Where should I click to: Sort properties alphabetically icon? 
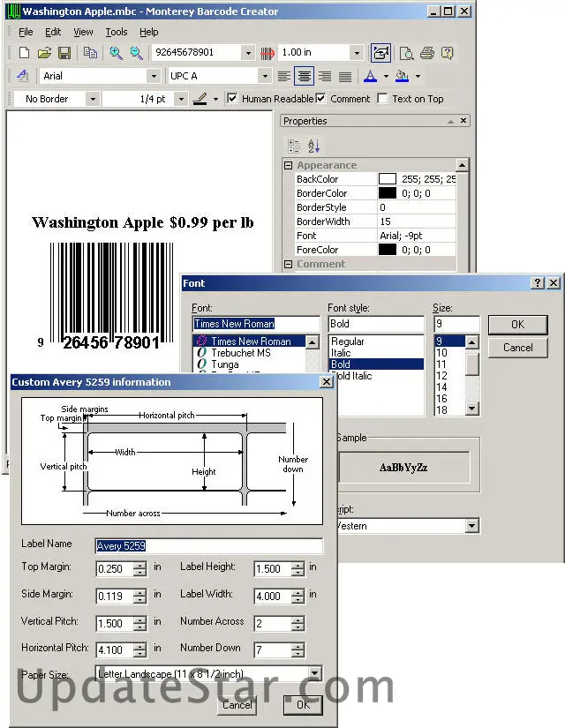click(x=313, y=146)
